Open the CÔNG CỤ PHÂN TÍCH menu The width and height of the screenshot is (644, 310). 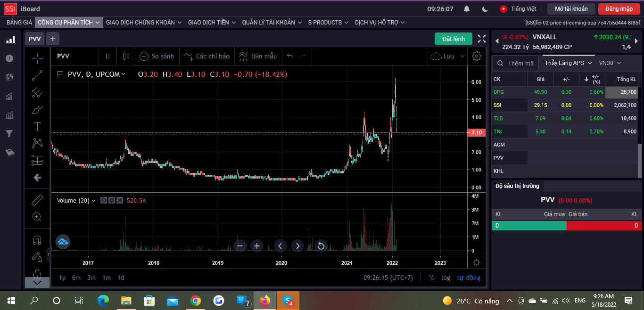click(69, 22)
